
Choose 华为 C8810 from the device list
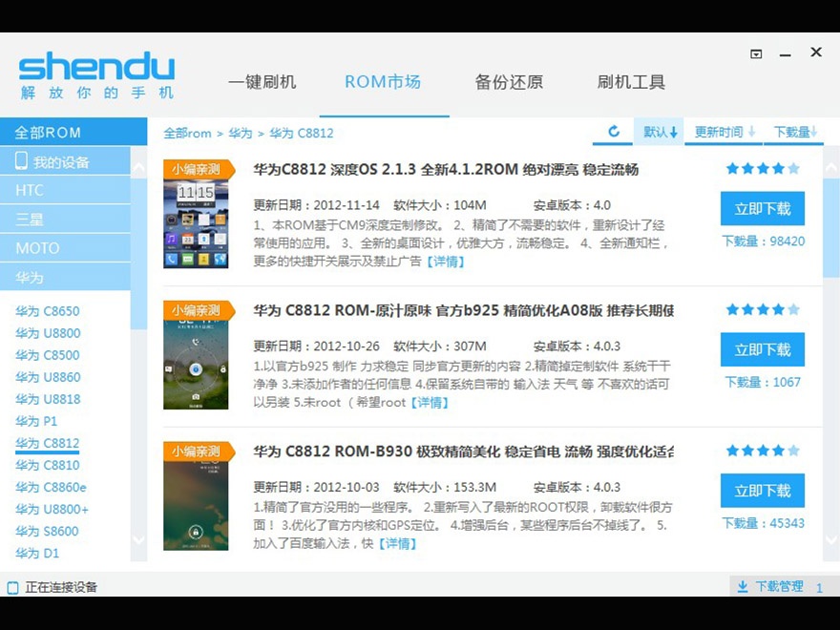tap(47, 465)
